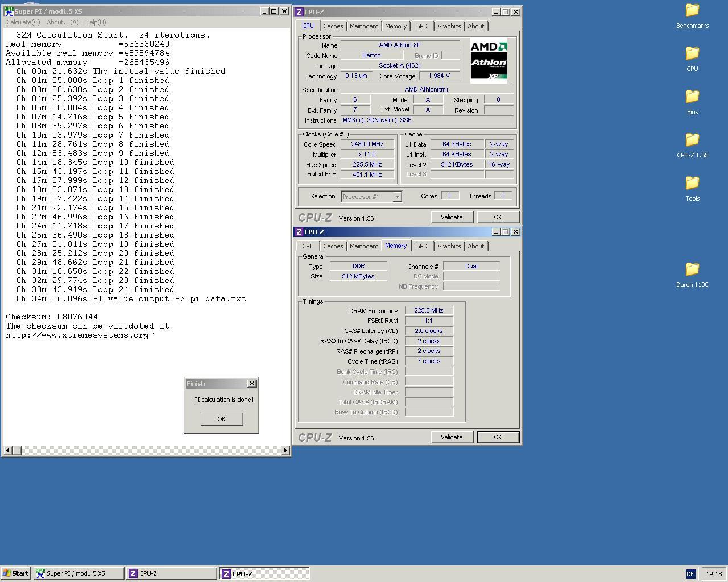Switch to Mainboard tab in bottom CPU-Z window
This screenshot has height=582, width=728.
point(364,246)
